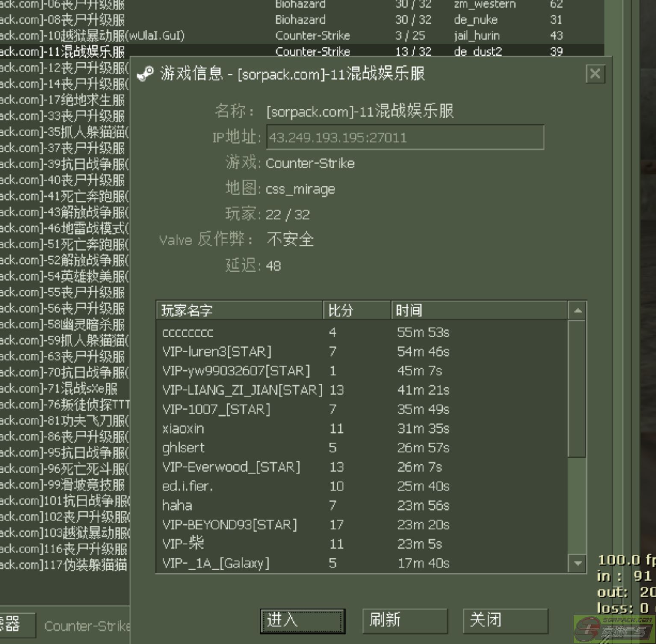The image size is (656, 644).
Task: Select server 51死亡奔跑服 in server list
Action: 65,244
